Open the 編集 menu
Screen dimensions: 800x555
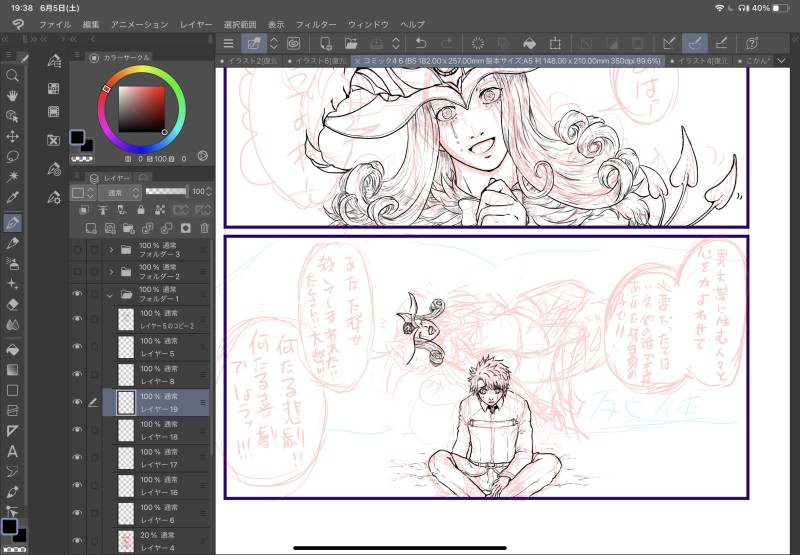(x=91, y=24)
